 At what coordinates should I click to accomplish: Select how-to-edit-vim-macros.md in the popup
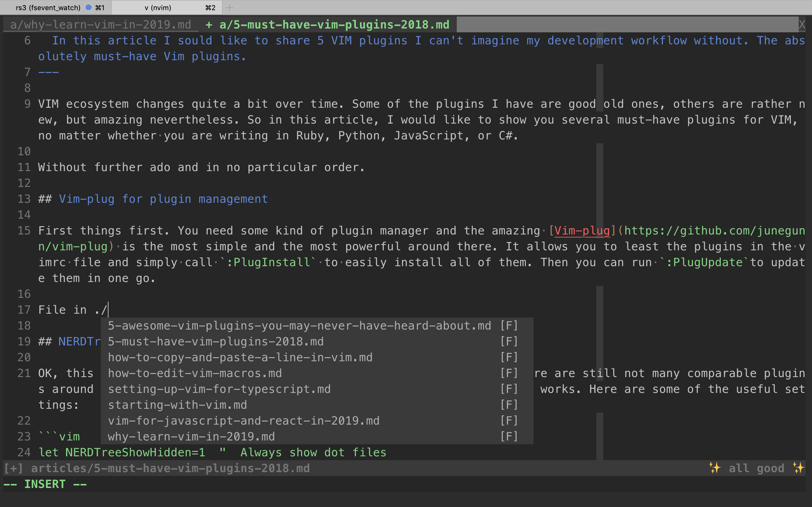click(x=195, y=373)
